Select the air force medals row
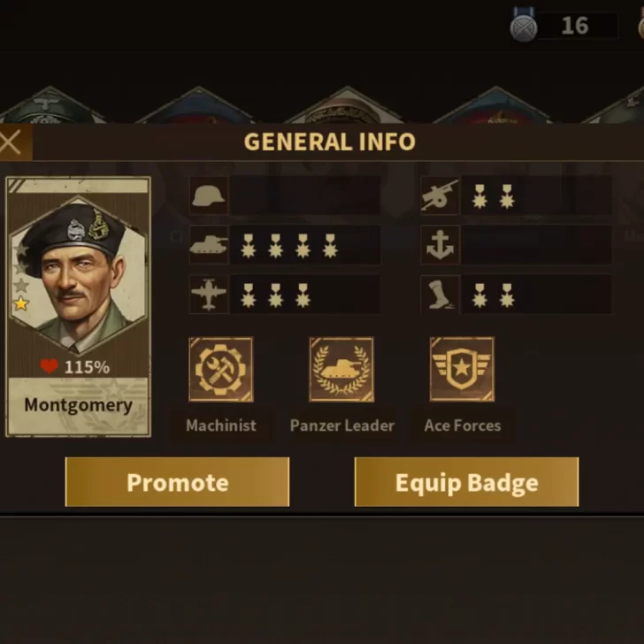The height and width of the screenshot is (644, 644). coord(304,294)
